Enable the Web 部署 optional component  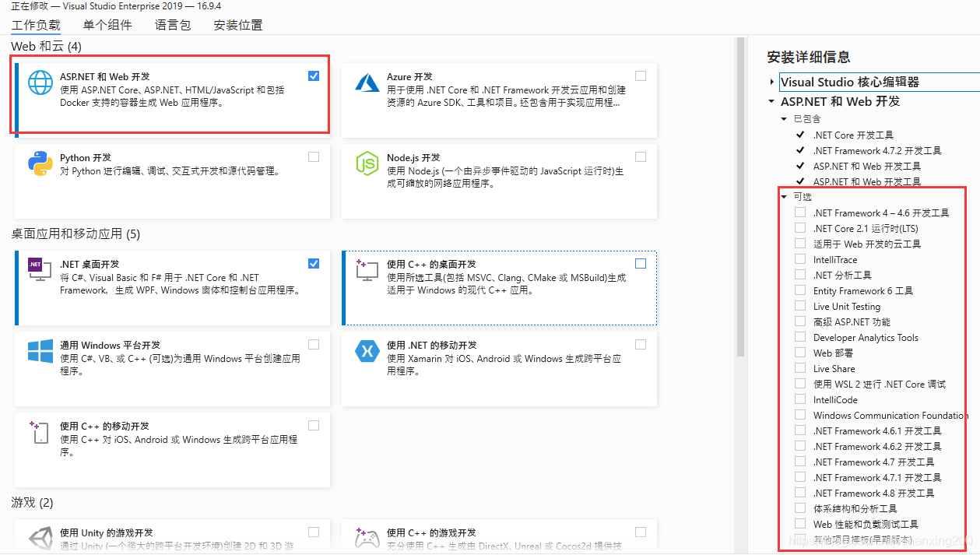point(800,353)
